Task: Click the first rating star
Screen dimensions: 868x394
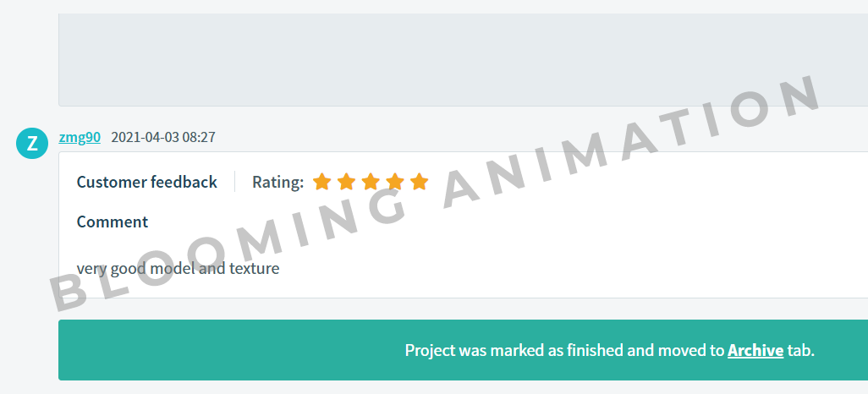Action: tap(321, 182)
